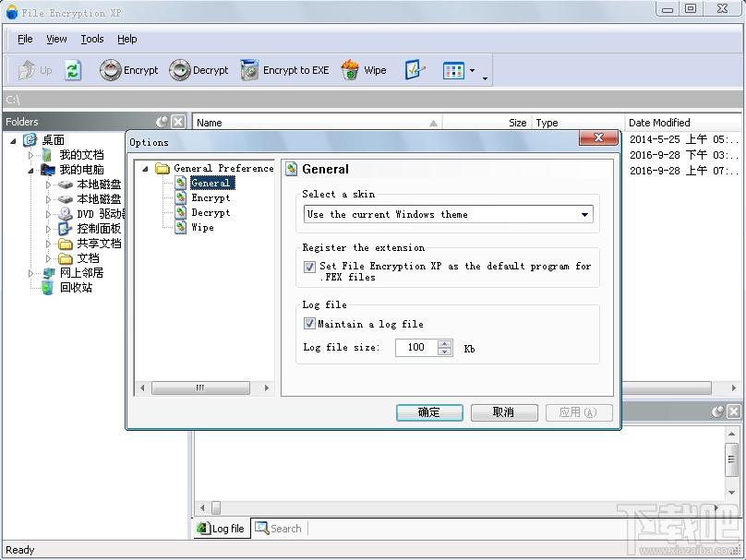Click options tree horizontal scrollbar thumb
Viewport: 746px width, 560px height.
[x=200, y=387]
